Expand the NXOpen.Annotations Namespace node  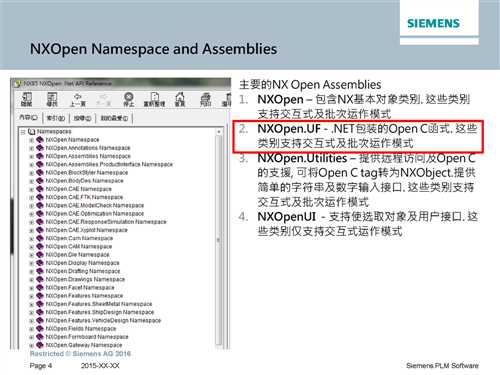(31, 148)
